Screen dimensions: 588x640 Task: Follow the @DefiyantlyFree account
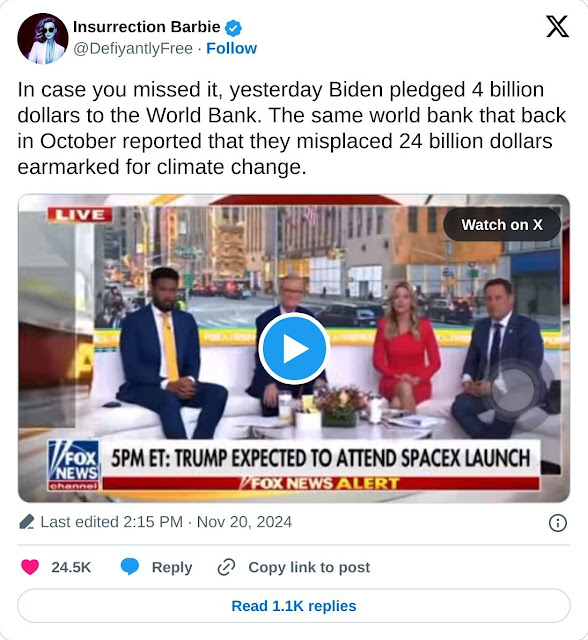(x=231, y=49)
